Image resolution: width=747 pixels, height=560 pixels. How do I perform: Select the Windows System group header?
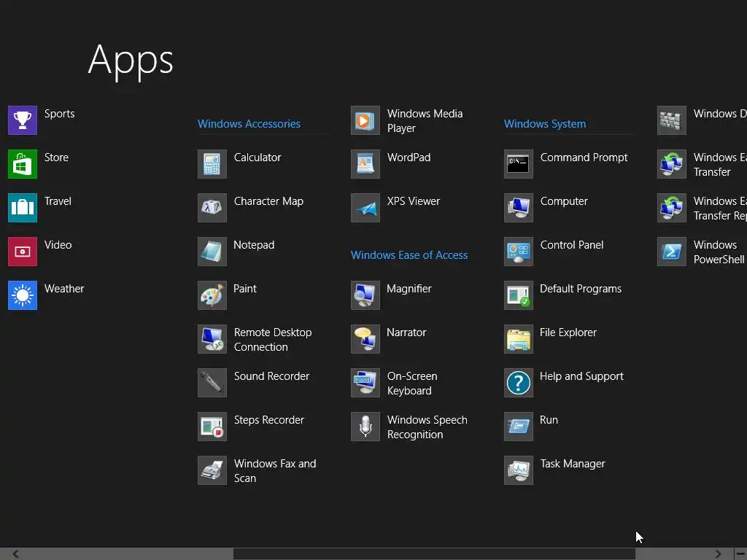pyautogui.click(x=544, y=124)
